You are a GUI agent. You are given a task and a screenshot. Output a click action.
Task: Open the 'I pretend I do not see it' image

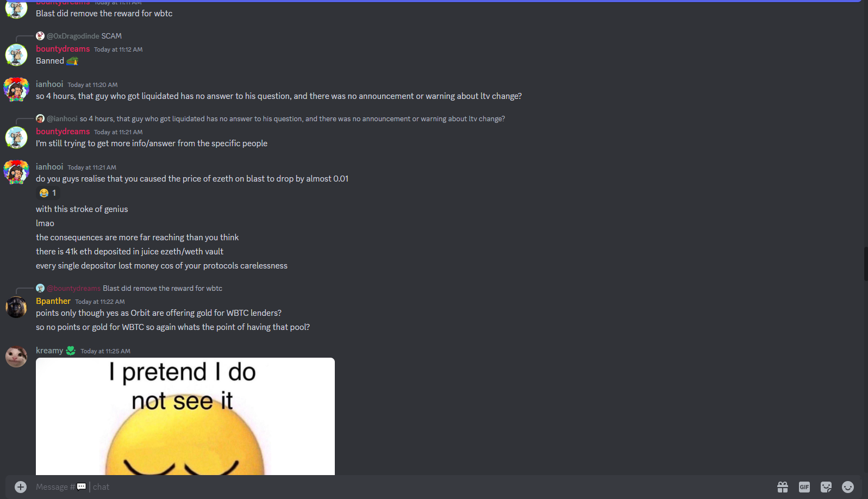tap(185, 416)
